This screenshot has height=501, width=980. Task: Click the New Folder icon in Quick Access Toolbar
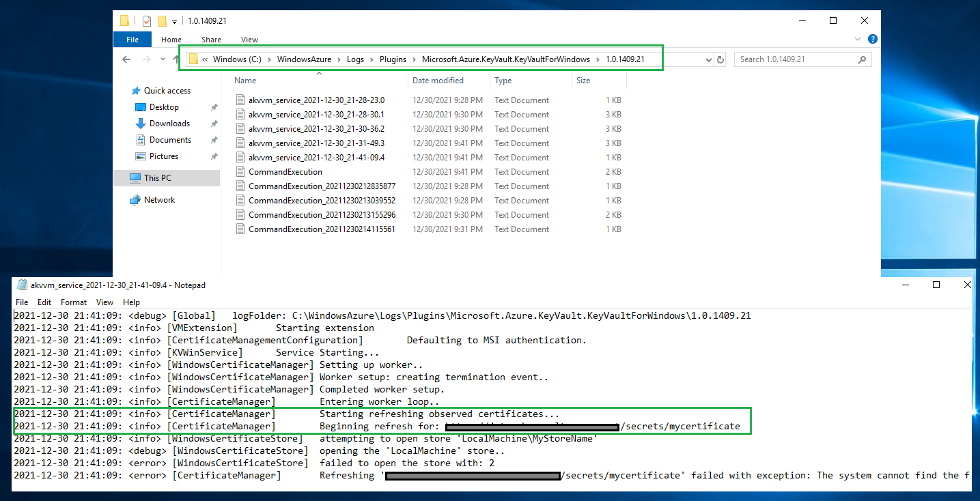coord(162,21)
